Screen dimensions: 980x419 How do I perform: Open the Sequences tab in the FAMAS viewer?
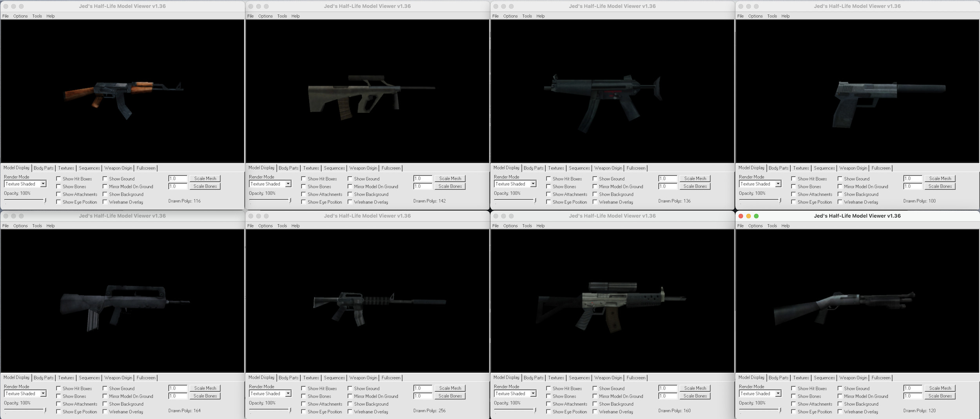pyautogui.click(x=89, y=377)
